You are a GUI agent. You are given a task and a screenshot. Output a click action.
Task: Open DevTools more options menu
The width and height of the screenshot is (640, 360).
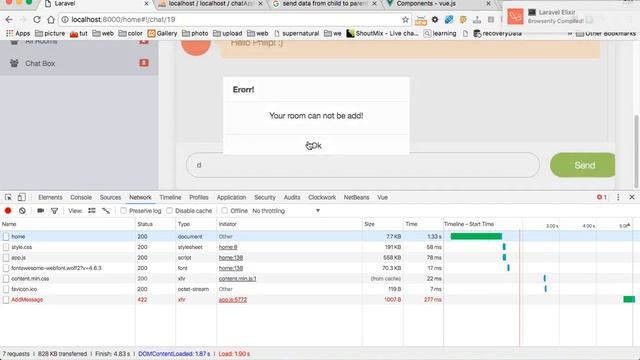coord(618,197)
